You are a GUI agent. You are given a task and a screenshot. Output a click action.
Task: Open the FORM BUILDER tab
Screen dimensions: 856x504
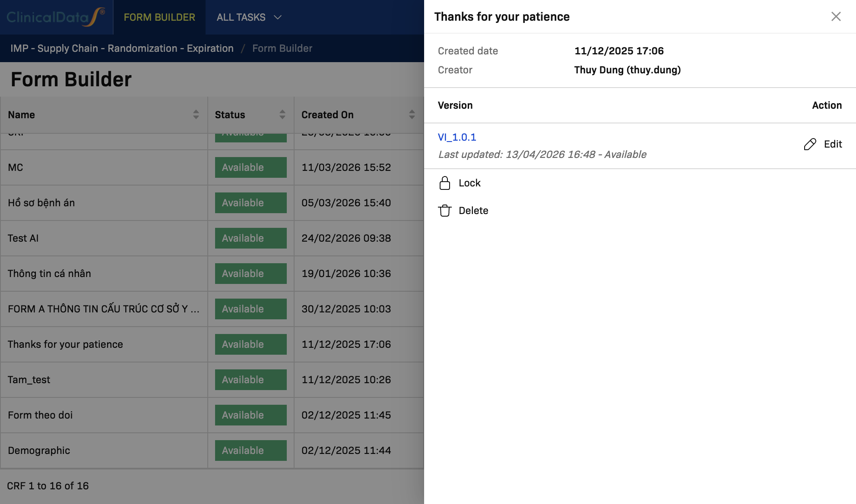(159, 17)
